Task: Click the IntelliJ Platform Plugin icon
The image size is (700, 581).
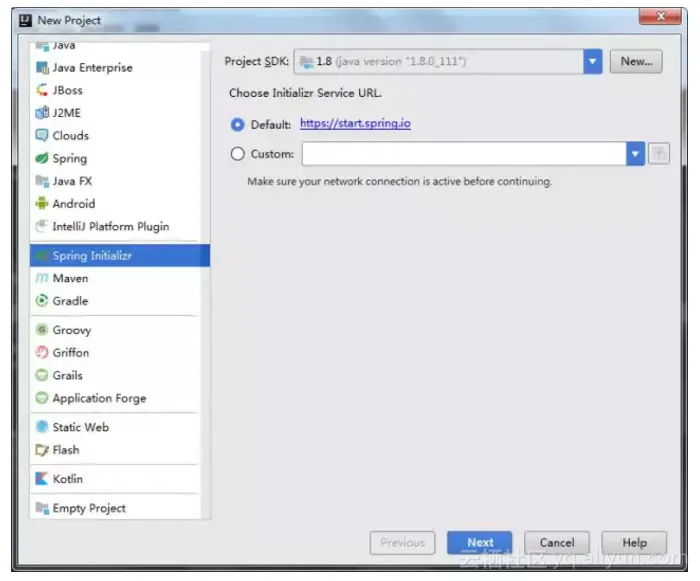Action: click(42, 226)
